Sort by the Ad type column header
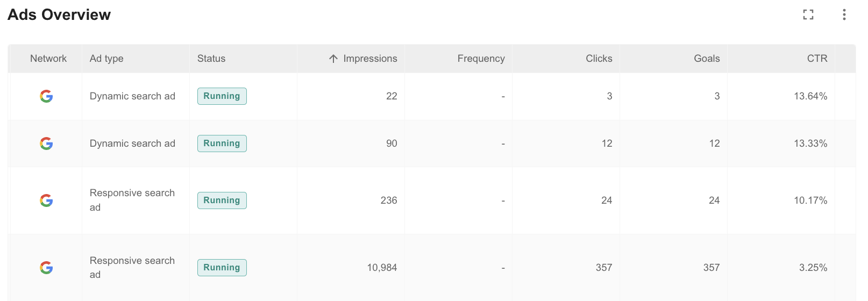 tap(106, 59)
